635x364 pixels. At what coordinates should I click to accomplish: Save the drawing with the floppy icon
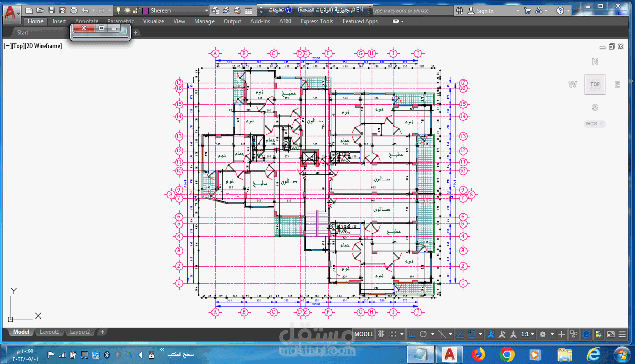point(51,10)
